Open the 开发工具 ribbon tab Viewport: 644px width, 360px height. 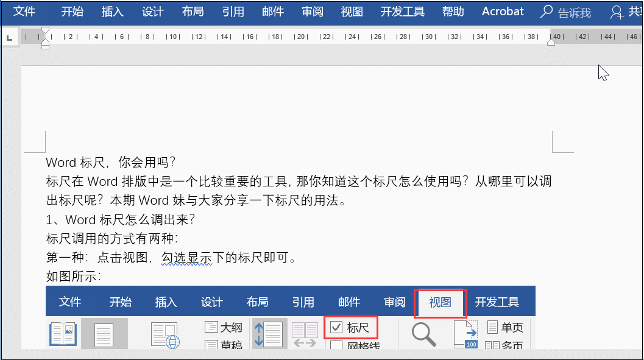(x=402, y=12)
